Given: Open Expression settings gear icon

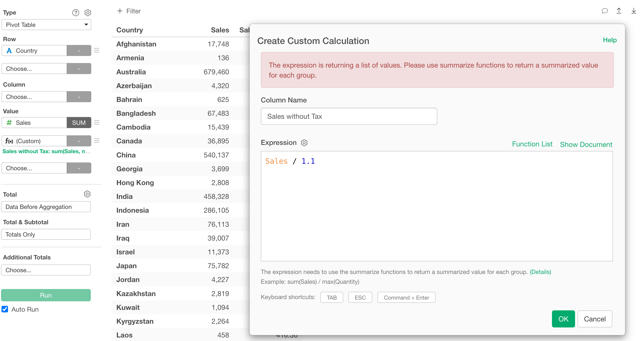Looking at the screenshot, I should pyautogui.click(x=304, y=143).
